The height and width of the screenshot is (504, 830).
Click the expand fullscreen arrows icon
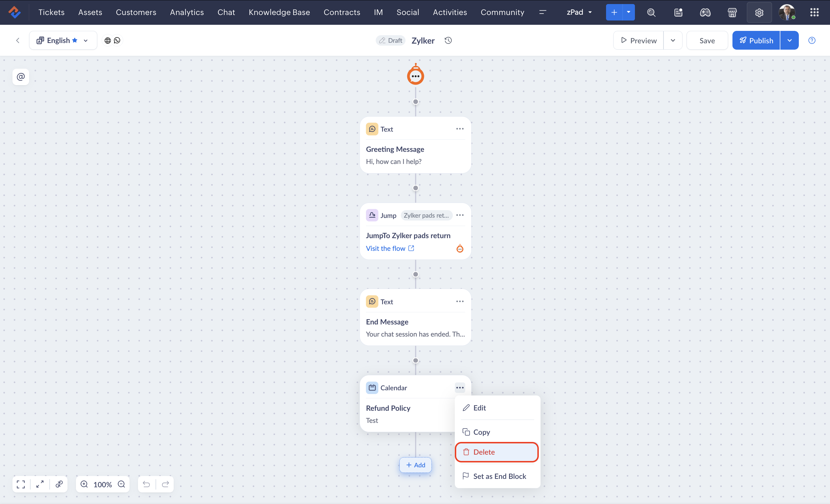(40, 484)
